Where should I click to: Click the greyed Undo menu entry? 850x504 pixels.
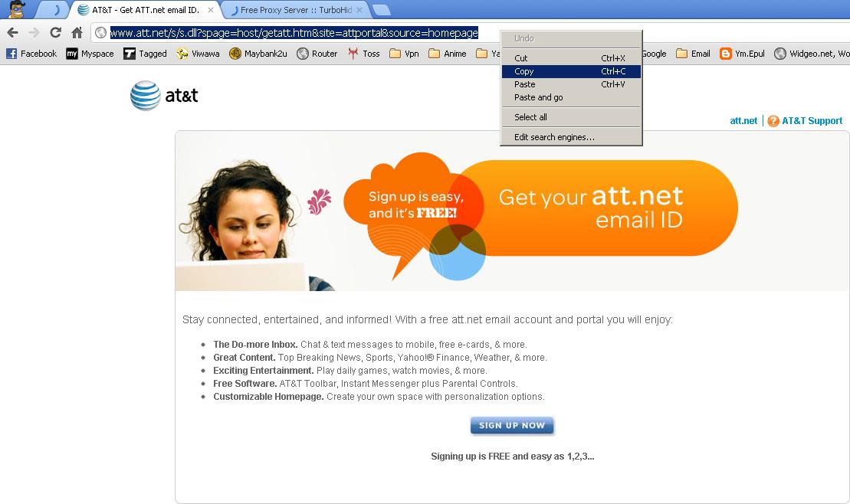click(571, 38)
